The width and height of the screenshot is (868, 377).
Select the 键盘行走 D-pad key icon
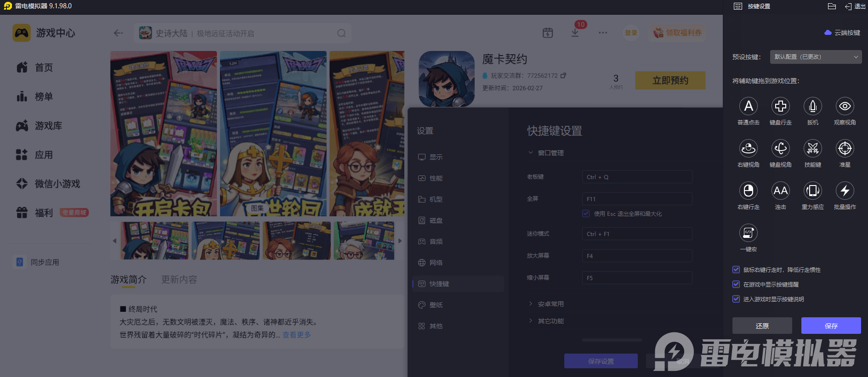coord(780,106)
